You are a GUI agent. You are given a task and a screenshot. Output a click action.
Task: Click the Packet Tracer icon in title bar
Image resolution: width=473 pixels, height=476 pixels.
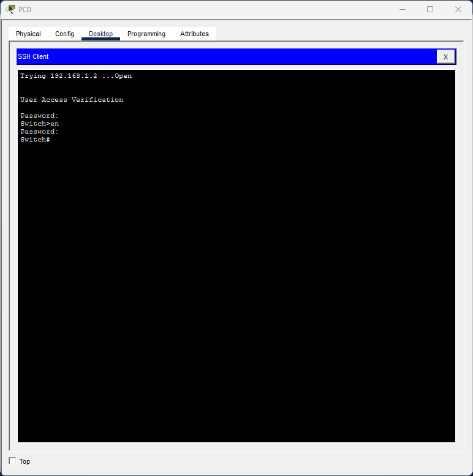10,9
